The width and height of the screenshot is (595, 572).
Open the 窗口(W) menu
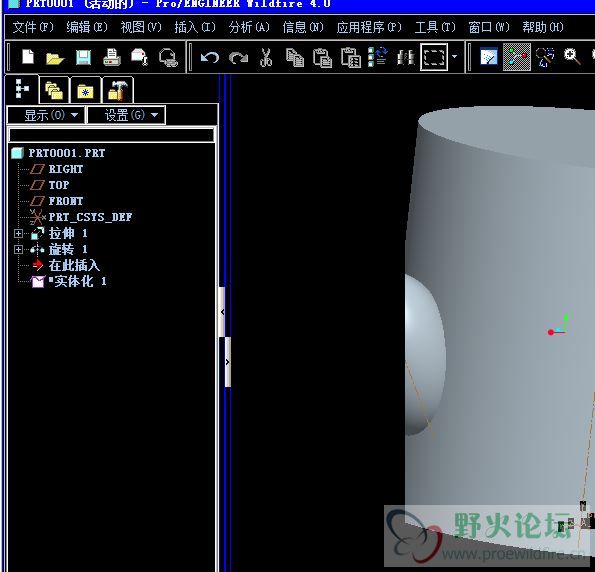pyautogui.click(x=489, y=27)
